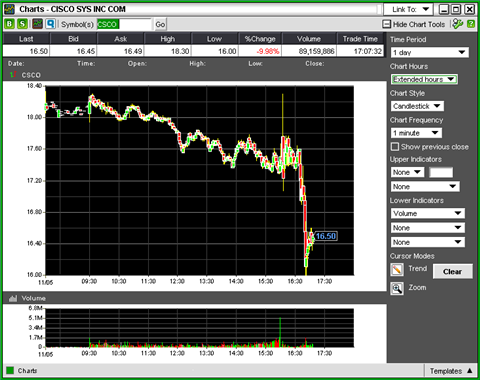Click the green S sell icon
The height and width of the screenshot is (380, 480).
[22, 24]
